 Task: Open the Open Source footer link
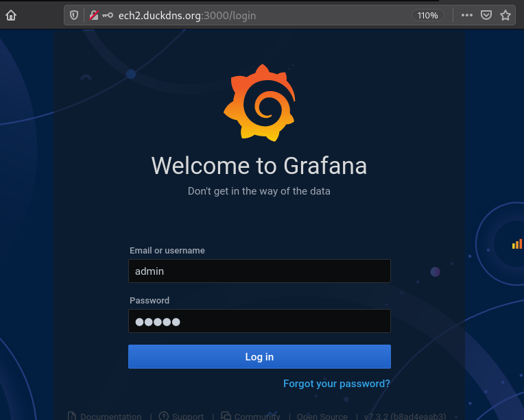322,417
